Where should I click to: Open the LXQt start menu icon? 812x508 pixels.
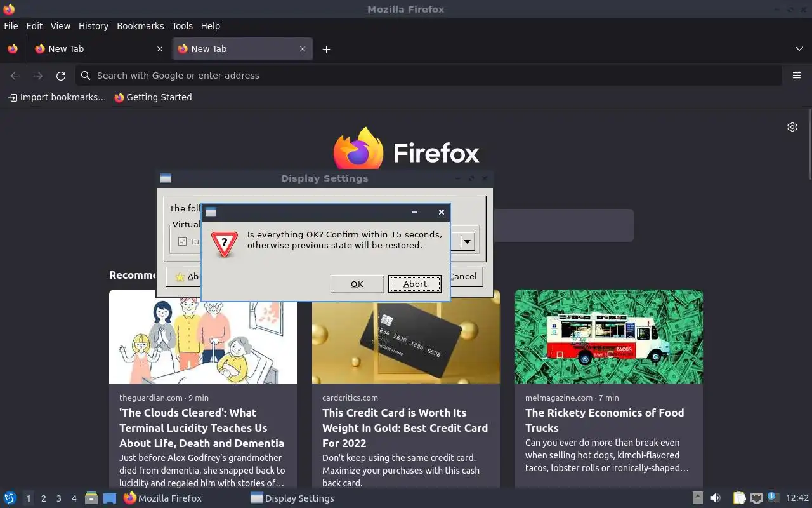coord(10,498)
